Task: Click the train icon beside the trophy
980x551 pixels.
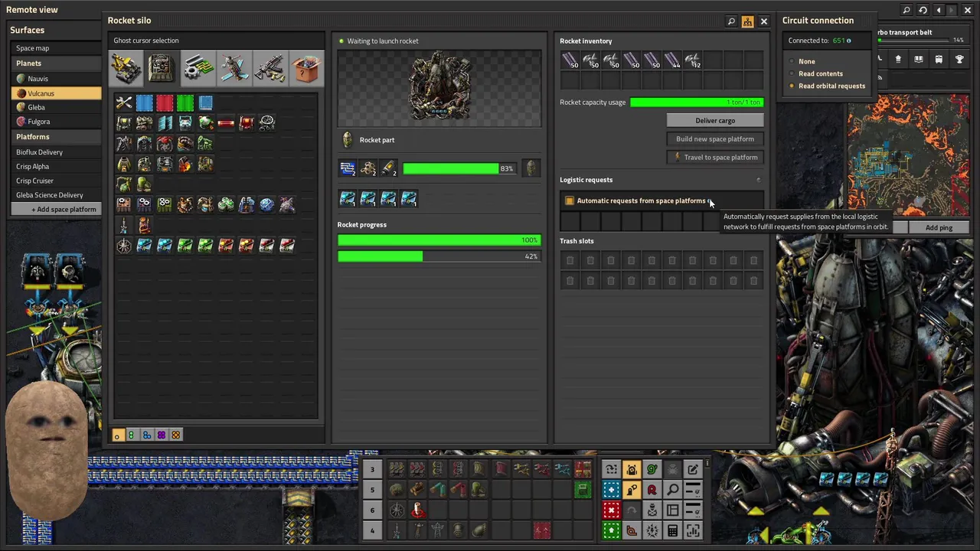Action: pos(939,59)
